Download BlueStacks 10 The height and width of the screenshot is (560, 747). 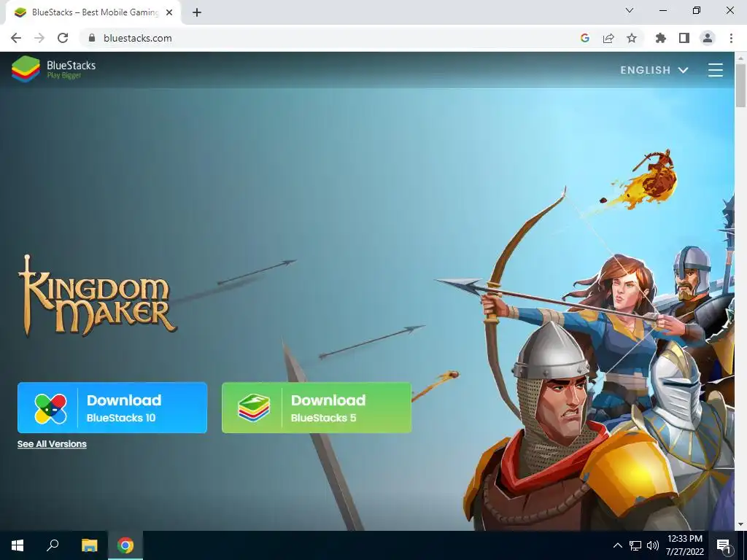(112, 408)
